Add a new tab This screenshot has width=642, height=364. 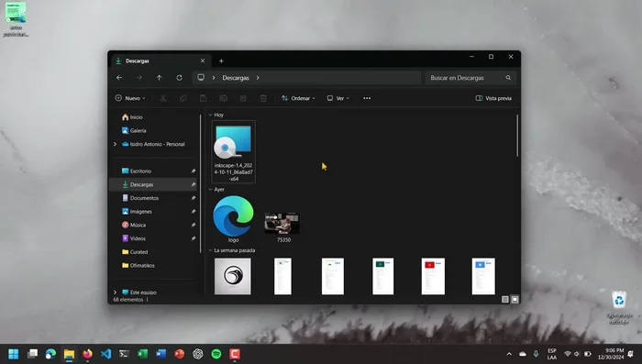[221, 61]
